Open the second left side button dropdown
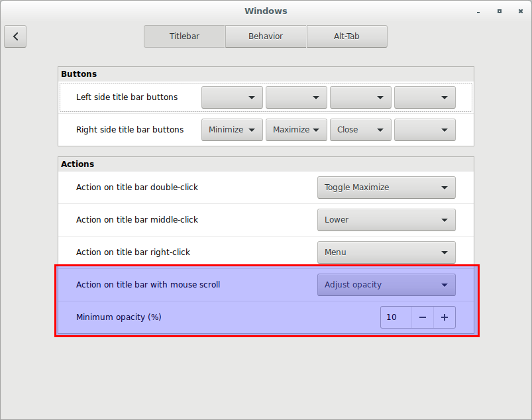Viewport: 532px width, 420px height. [x=296, y=97]
